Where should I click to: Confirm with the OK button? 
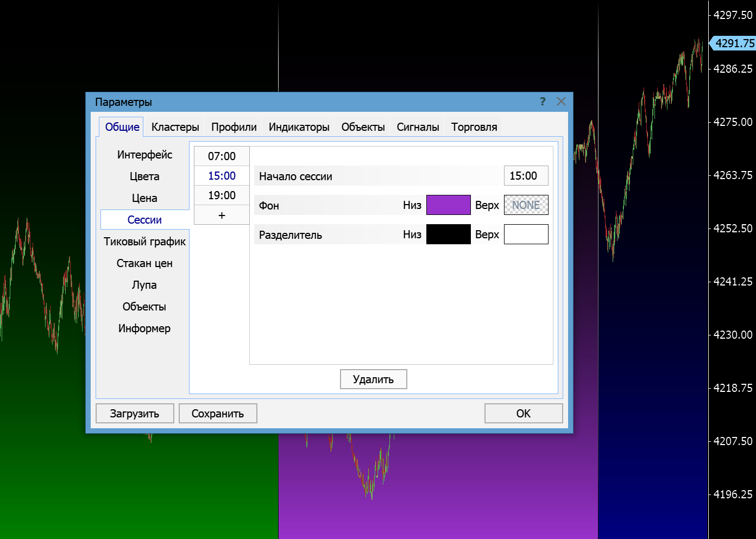pyautogui.click(x=523, y=414)
